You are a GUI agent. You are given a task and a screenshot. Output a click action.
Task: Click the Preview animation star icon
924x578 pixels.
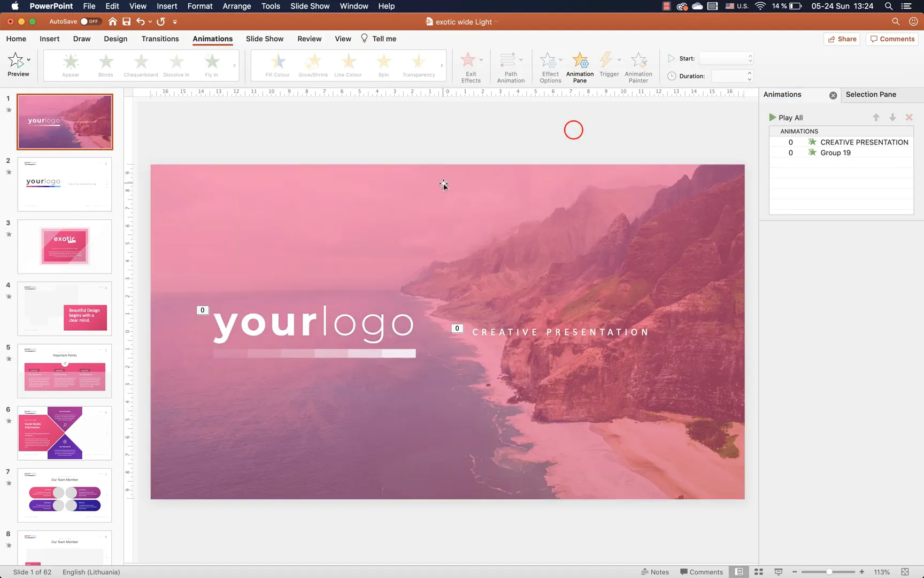[x=16, y=60]
